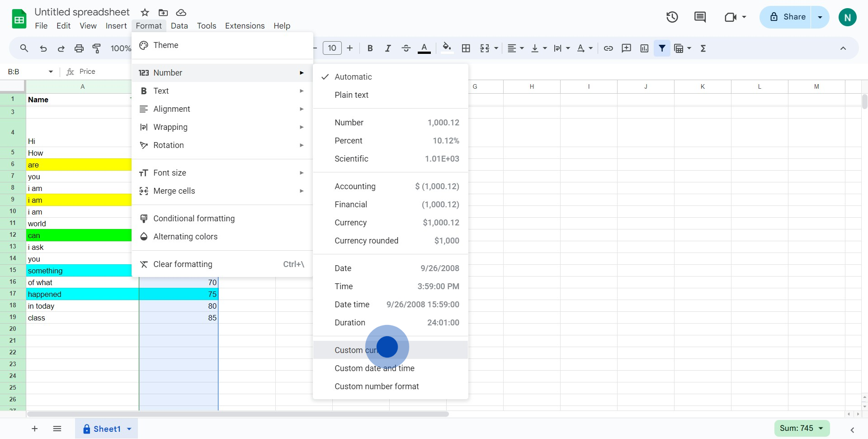The width and height of the screenshot is (868, 439).
Task: Click the print icon
Action: pos(79,48)
